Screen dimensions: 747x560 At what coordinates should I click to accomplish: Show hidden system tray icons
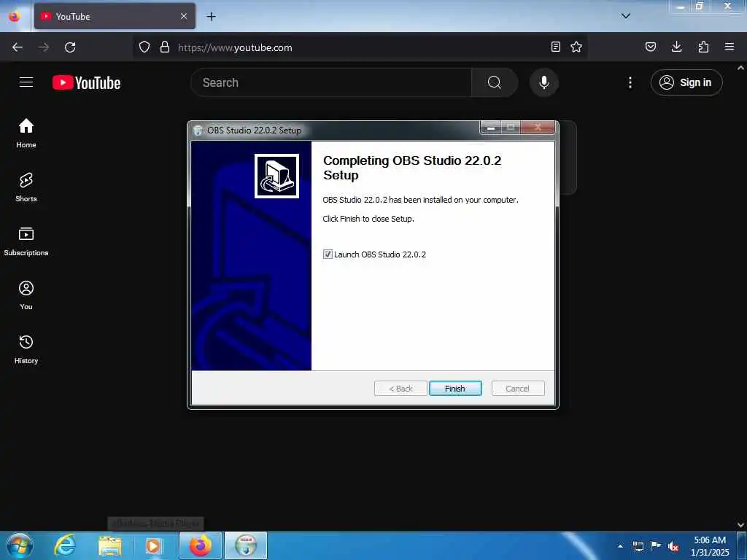click(620, 546)
